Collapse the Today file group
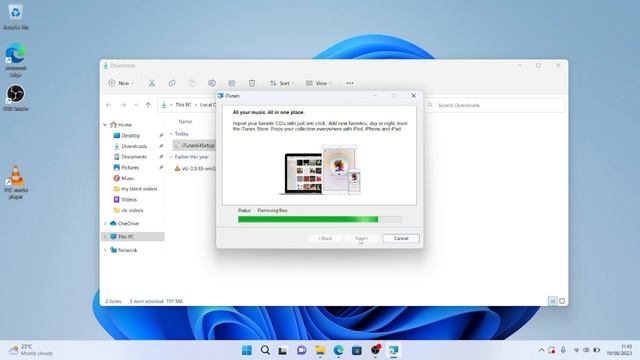The image size is (640, 360). (x=171, y=134)
